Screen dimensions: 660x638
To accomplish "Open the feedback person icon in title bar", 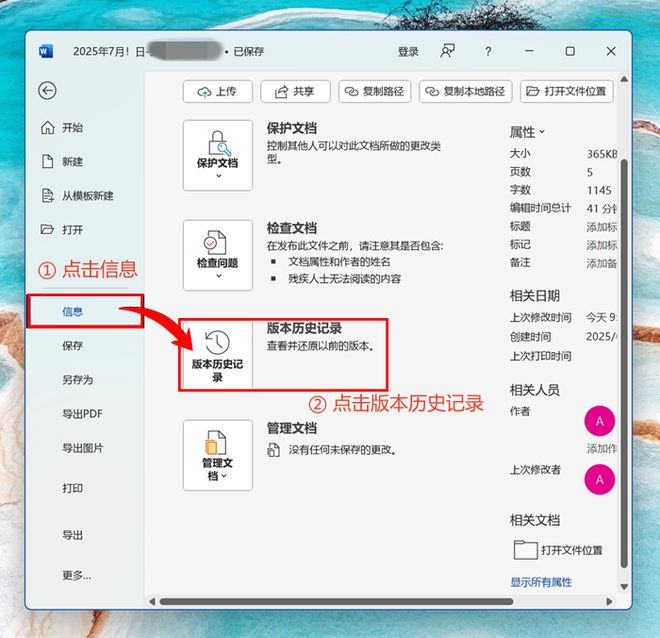I will coord(447,51).
